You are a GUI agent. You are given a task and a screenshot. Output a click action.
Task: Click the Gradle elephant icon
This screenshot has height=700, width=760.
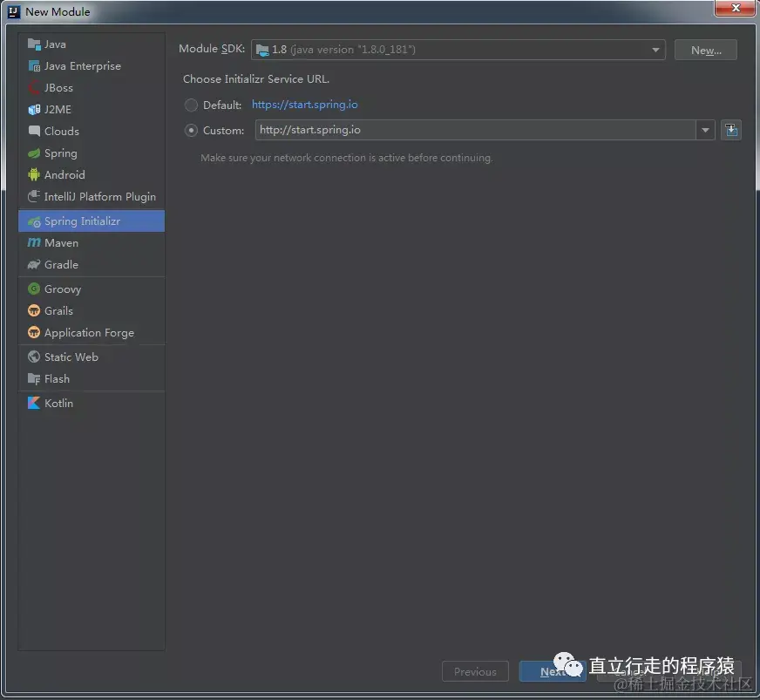(x=34, y=265)
